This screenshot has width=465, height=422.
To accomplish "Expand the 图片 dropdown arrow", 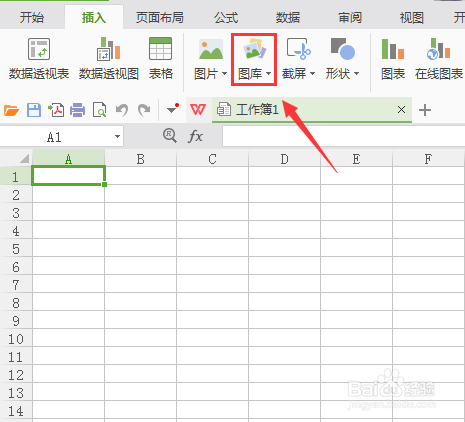I will click(224, 74).
